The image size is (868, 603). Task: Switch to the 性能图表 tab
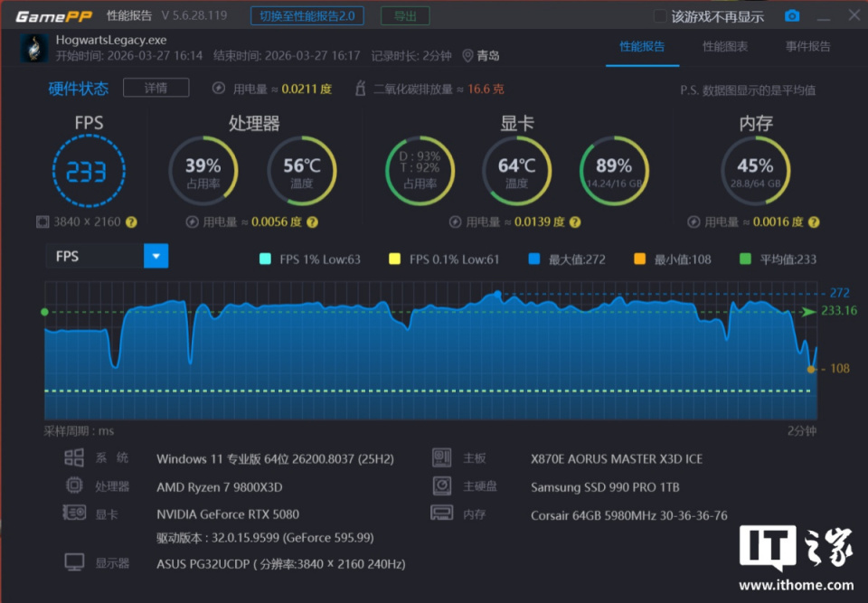click(724, 46)
